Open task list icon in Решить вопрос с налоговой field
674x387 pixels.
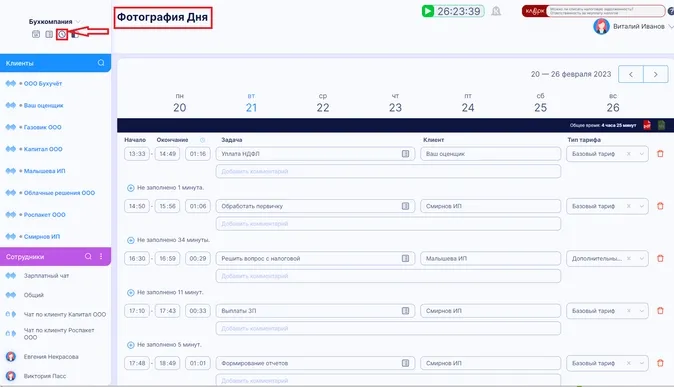tap(405, 258)
